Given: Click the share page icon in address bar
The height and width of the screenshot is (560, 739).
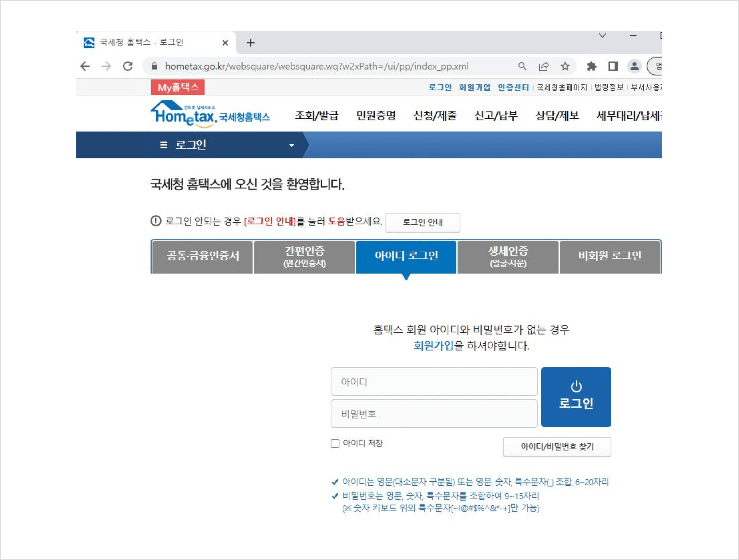Looking at the screenshot, I should [x=543, y=66].
